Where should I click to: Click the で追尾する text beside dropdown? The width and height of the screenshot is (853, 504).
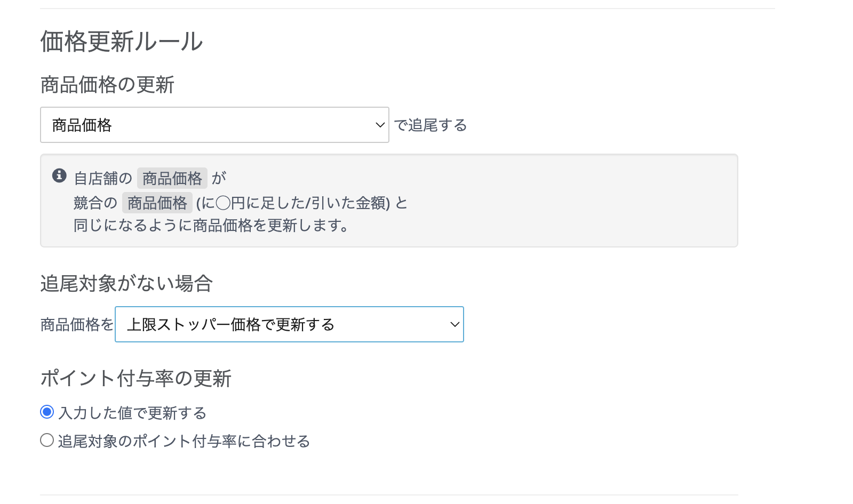click(430, 125)
